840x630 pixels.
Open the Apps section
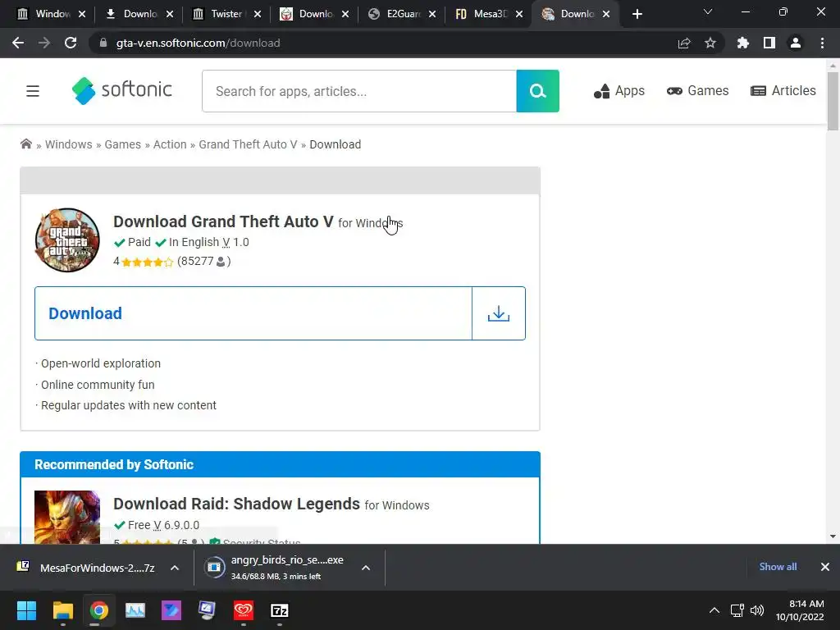coord(619,91)
